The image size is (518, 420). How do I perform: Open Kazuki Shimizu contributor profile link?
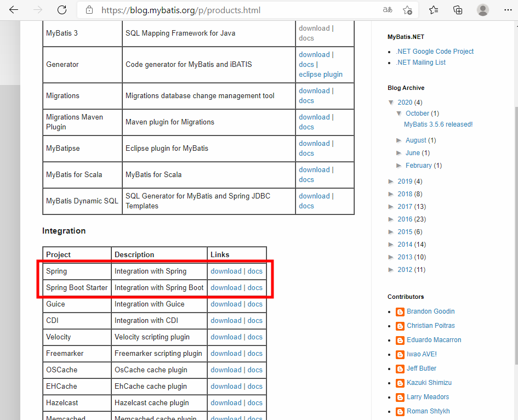429,383
